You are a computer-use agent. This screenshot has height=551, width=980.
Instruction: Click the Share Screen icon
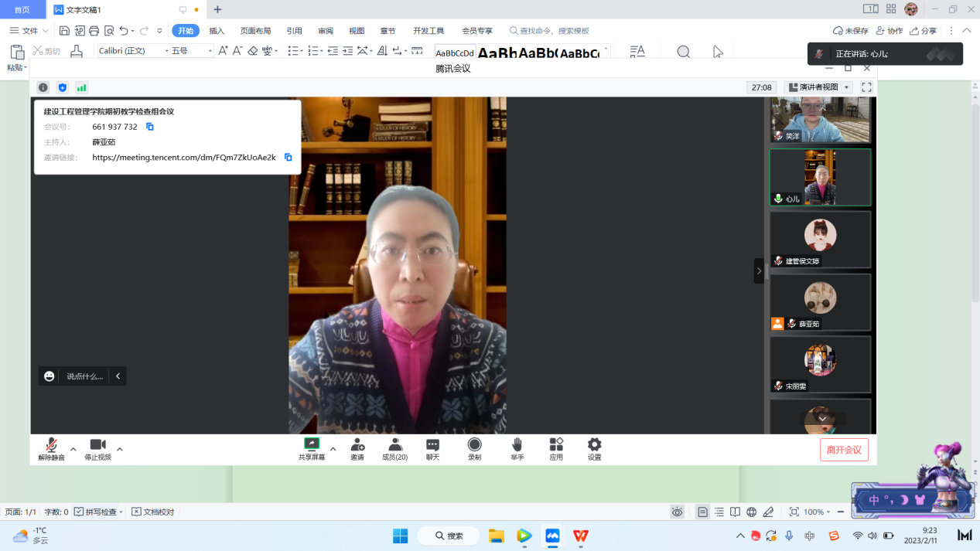[x=312, y=445]
